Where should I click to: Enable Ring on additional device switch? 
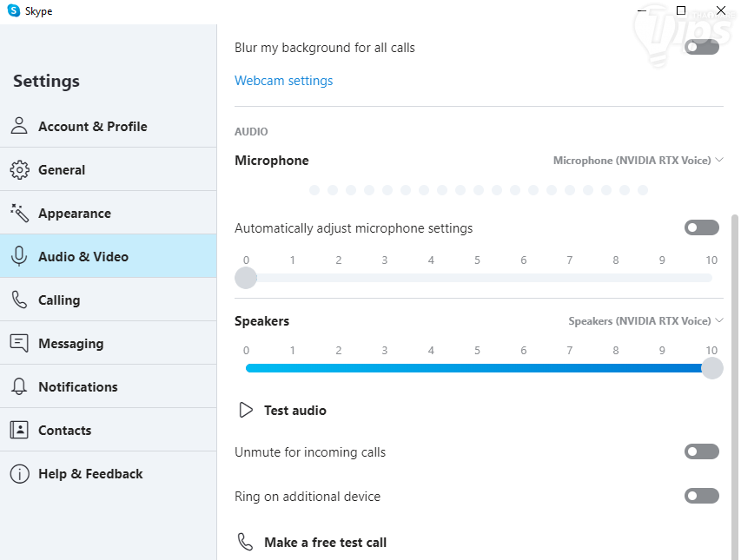701,496
